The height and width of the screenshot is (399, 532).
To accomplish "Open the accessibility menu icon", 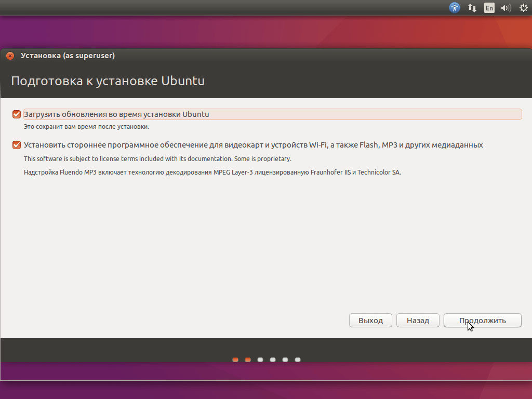I will [454, 7].
